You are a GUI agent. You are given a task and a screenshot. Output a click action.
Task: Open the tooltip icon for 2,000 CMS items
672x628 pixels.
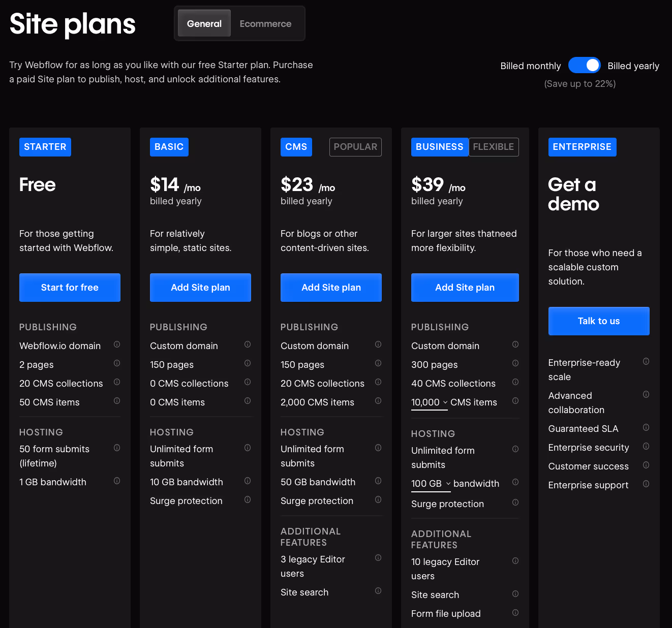click(x=378, y=401)
